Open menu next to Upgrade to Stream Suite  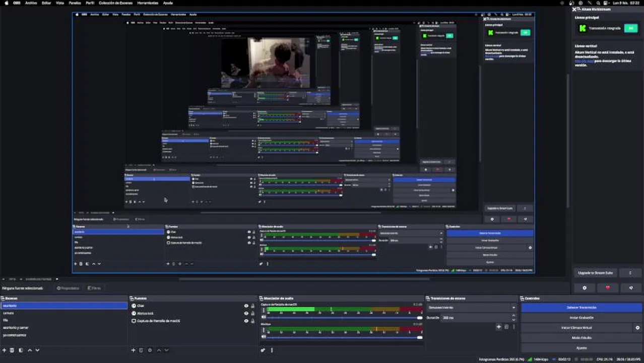click(x=630, y=273)
